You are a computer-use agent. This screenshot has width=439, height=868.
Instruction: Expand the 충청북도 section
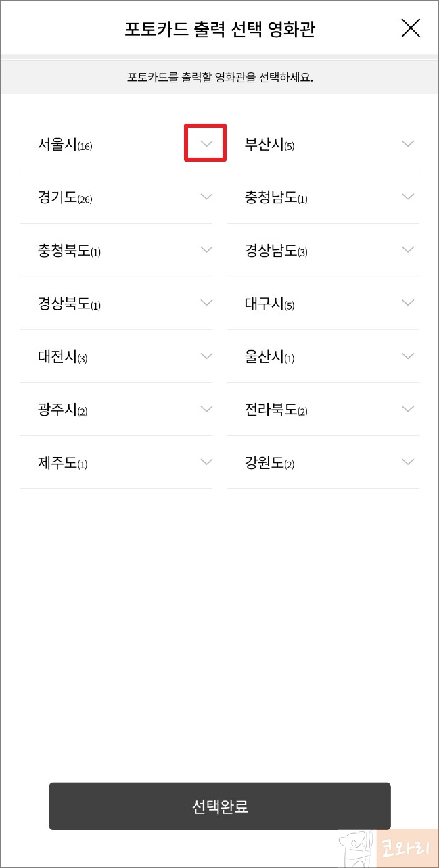click(206, 249)
